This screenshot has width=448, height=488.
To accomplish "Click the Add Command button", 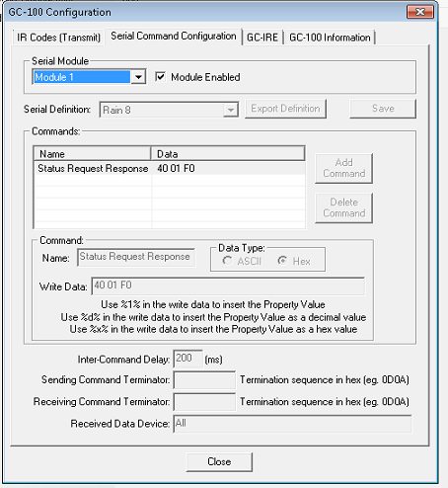I will tap(343, 168).
